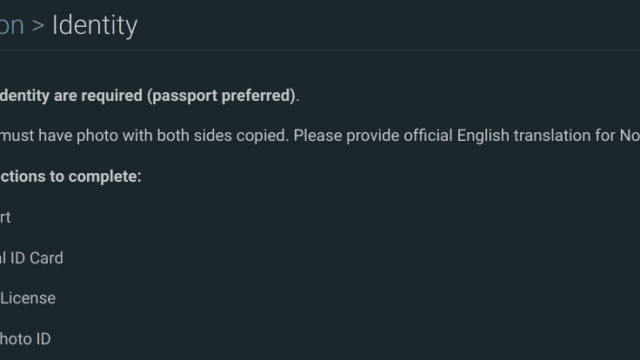
Task: Click the Identity breadcrumb heading
Action: coord(95,26)
